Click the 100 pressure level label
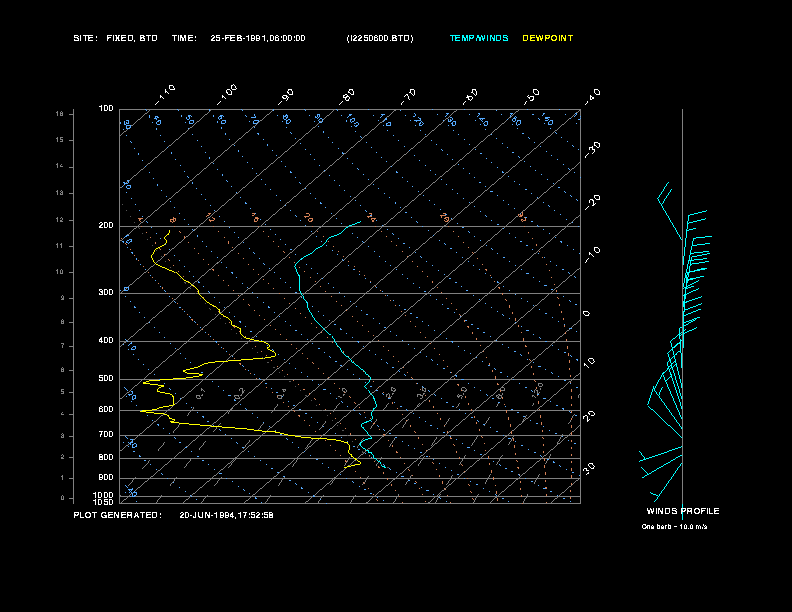 click(x=106, y=109)
